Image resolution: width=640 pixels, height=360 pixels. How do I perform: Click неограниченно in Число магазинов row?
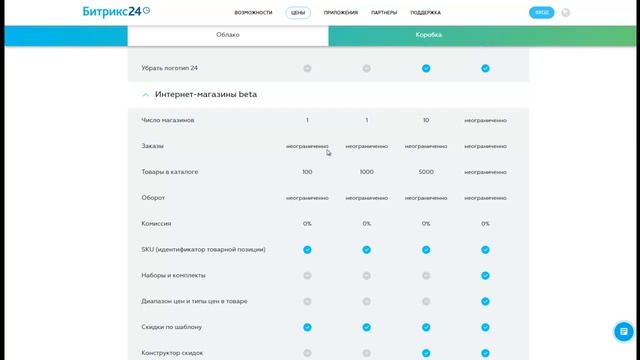point(485,120)
